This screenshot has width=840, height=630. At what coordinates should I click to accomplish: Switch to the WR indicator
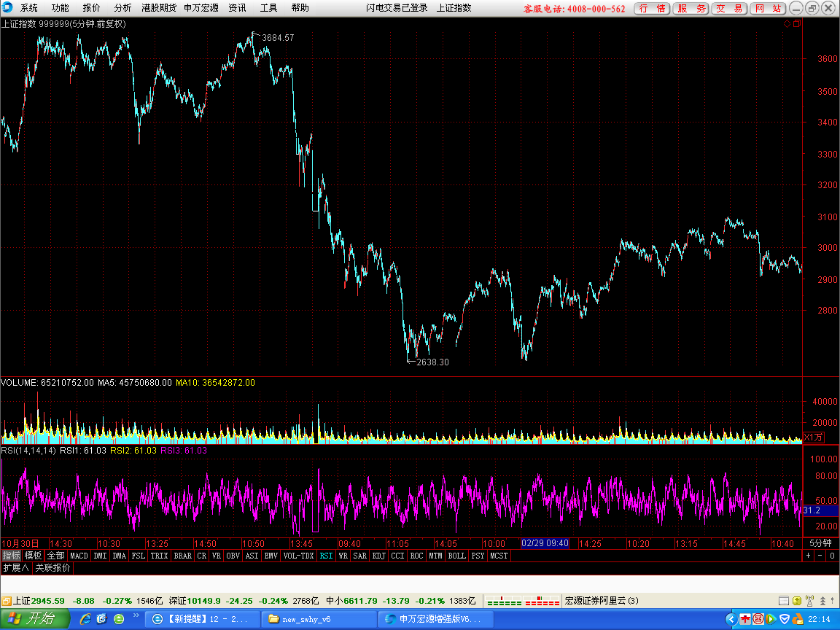coord(343,556)
